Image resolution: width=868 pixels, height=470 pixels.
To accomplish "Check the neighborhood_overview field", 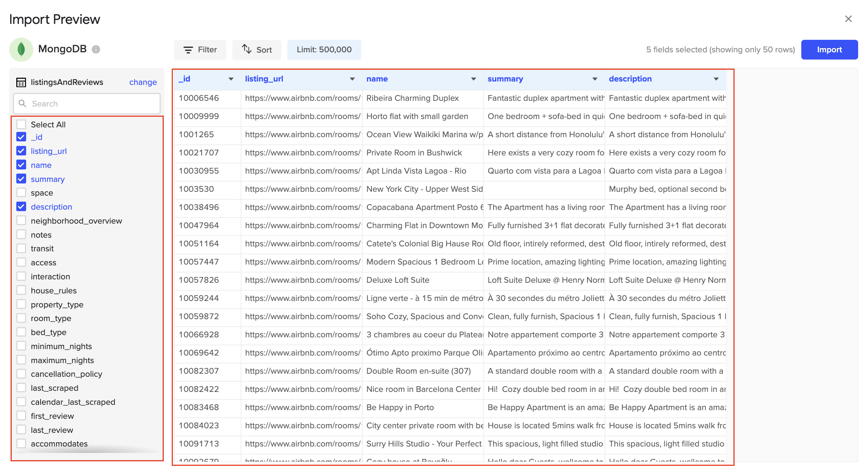I will pos(21,220).
